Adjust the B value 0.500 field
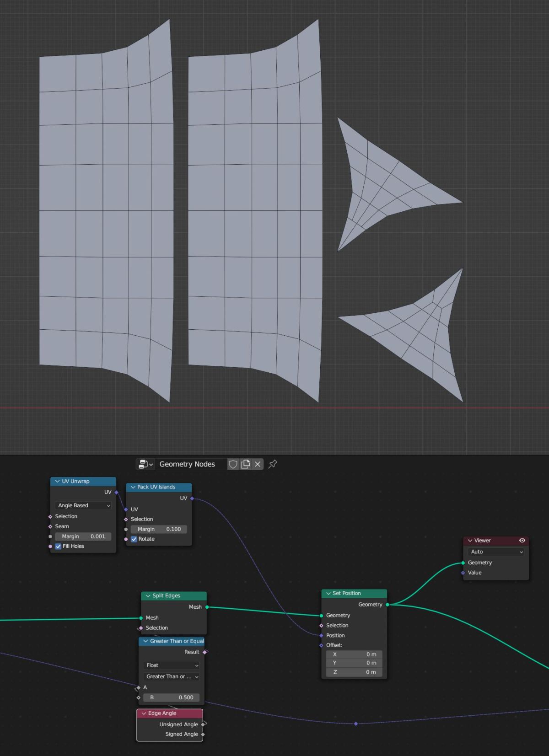This screenshot has height=756, width=549. [x=172, y=698]
